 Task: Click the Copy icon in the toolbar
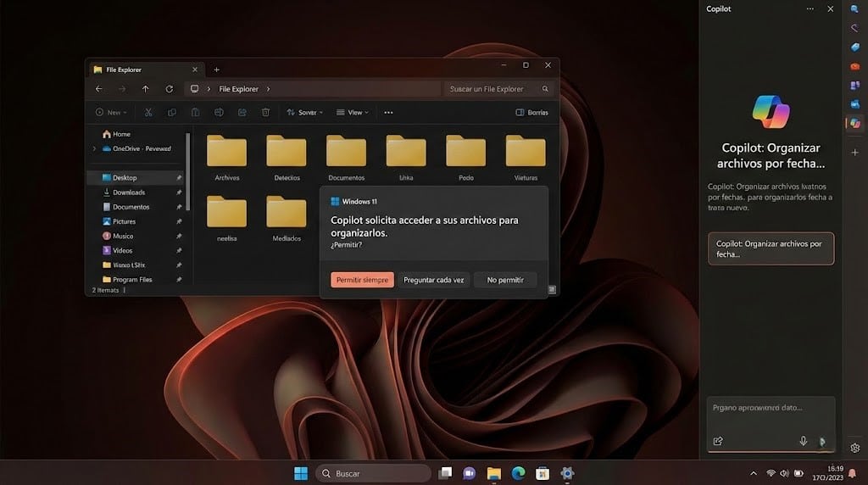172,113
